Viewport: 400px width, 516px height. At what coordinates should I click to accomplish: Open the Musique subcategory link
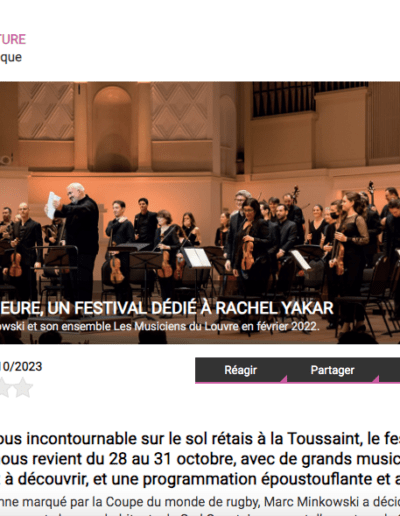11,57
